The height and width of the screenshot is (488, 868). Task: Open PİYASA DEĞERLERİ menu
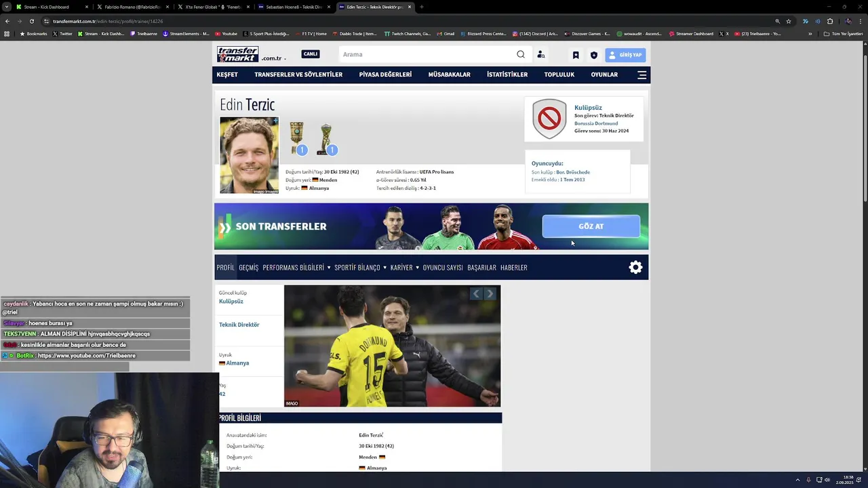coord(385,75)
